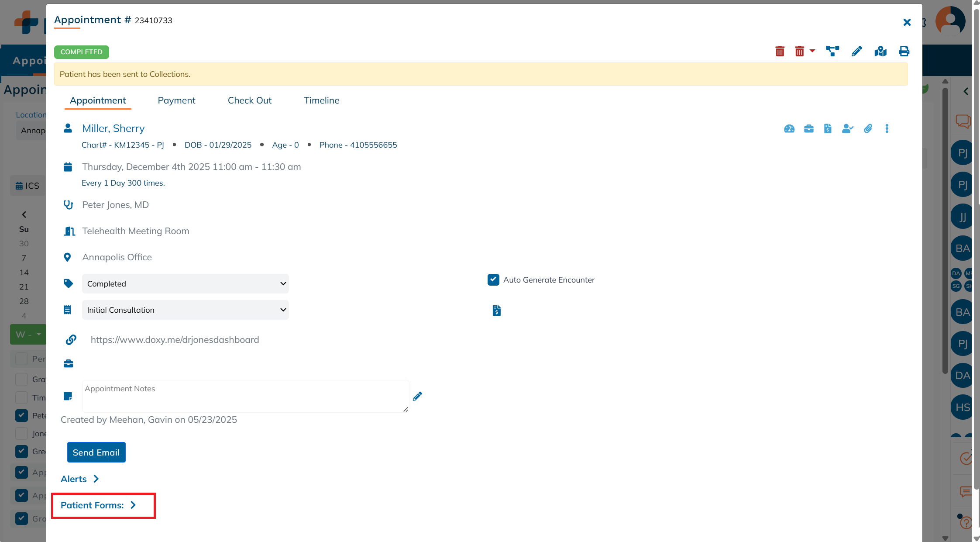Image resolution: width=980 pixels, height=542 pixels.
Task: Edit the appointment via pencil icon
Action: [856, 51]
